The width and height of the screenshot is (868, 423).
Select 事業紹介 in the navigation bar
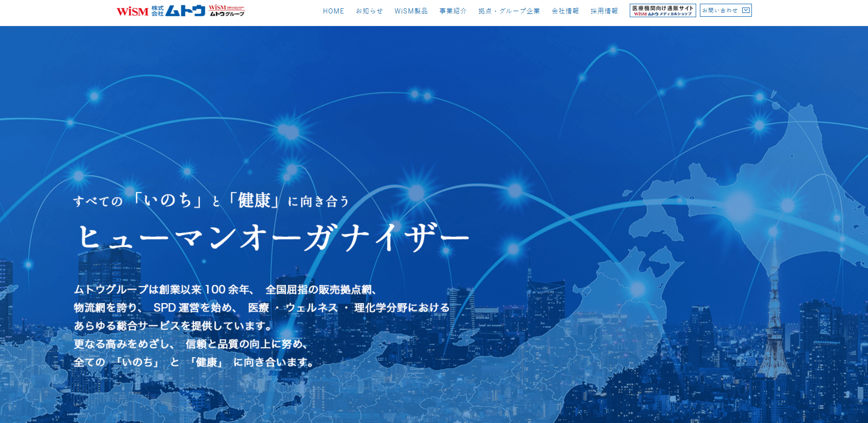pyautogui.click(x=453, y=11)
